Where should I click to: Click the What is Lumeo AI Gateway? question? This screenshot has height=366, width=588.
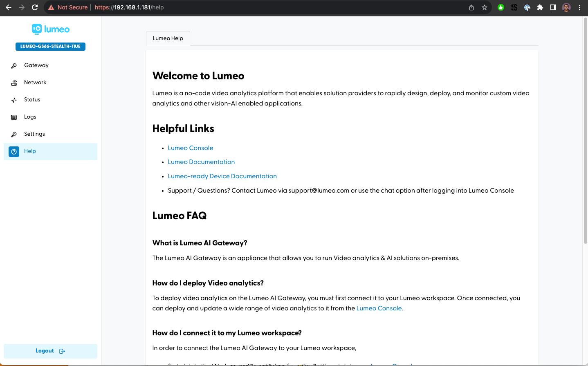[x=200, y=243]
